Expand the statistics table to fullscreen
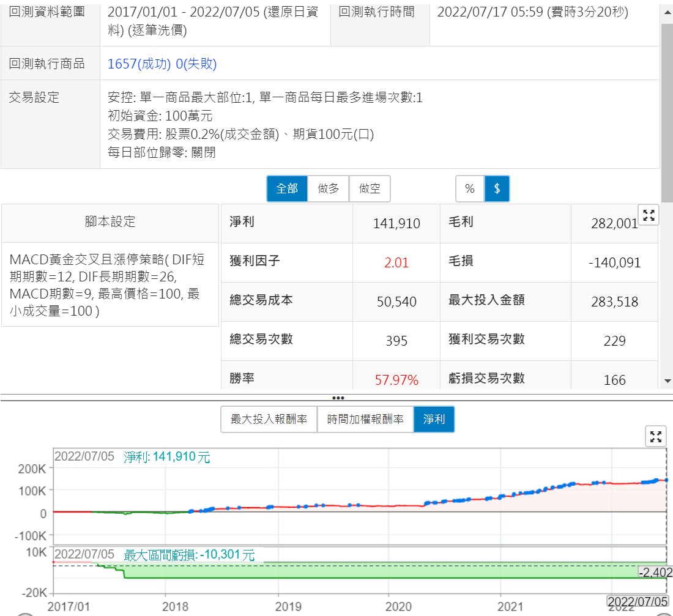The image size is (673, 616). point(649,215)
